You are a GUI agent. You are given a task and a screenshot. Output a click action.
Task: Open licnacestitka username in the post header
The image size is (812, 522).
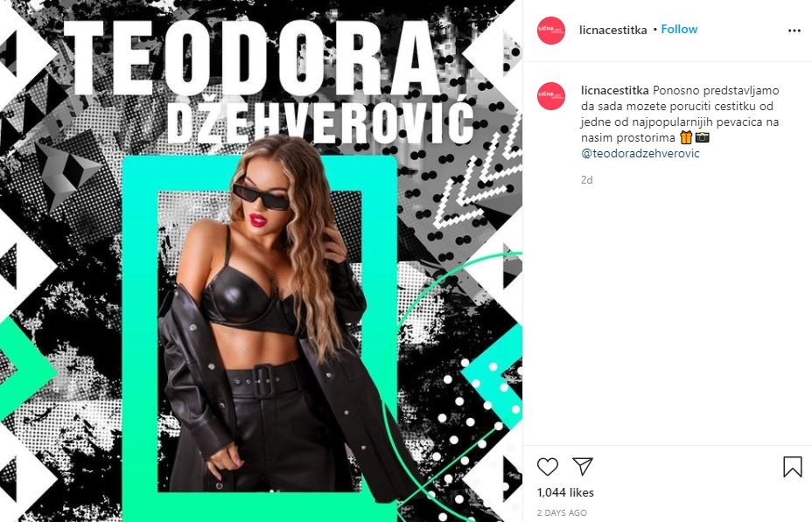point(613,30)
